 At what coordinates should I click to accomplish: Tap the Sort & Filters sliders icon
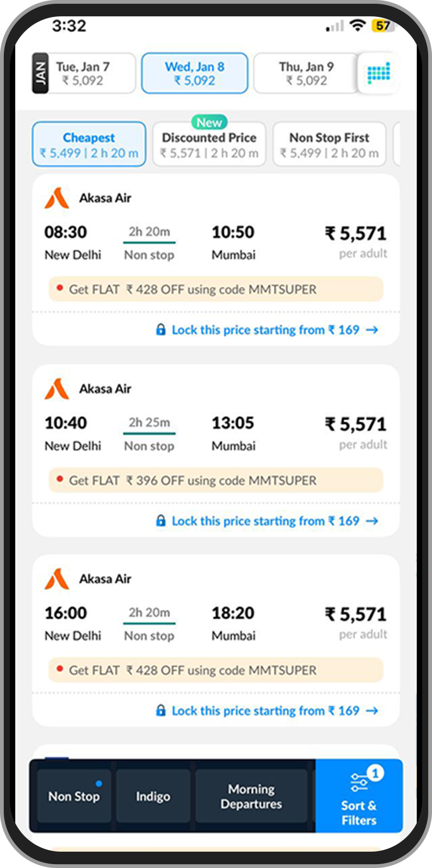359,783
